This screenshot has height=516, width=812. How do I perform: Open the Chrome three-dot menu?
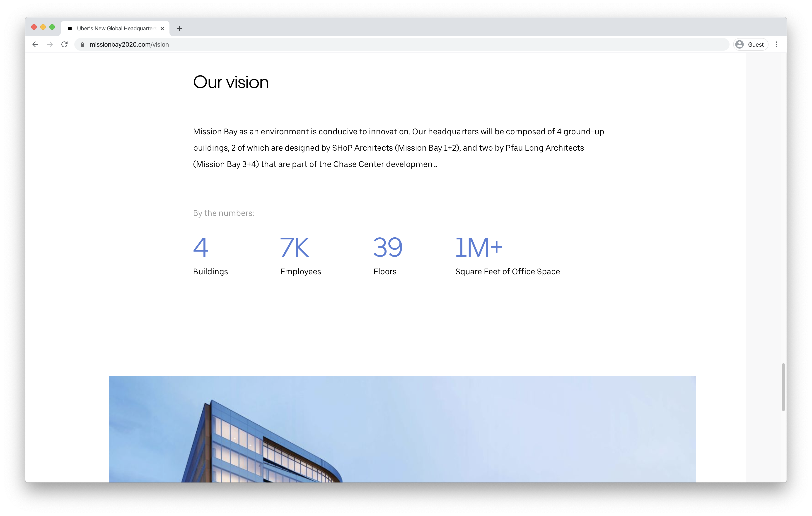tap(777, 44)
